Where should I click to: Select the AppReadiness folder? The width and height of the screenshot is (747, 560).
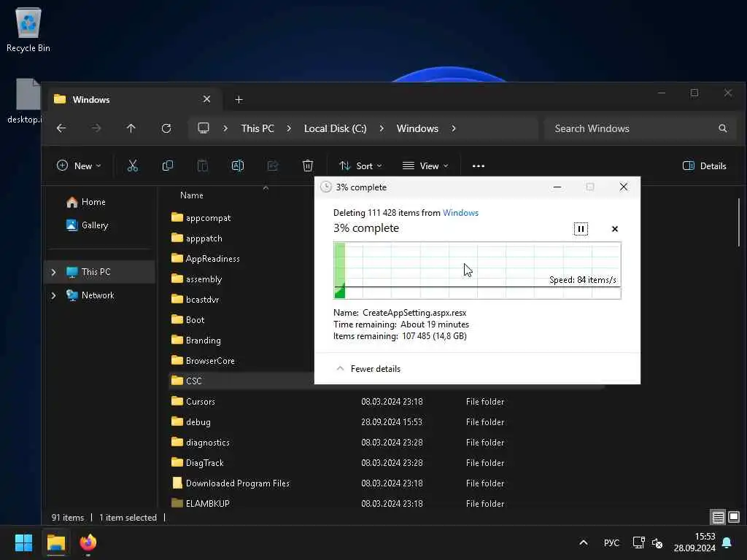[205, 259]
